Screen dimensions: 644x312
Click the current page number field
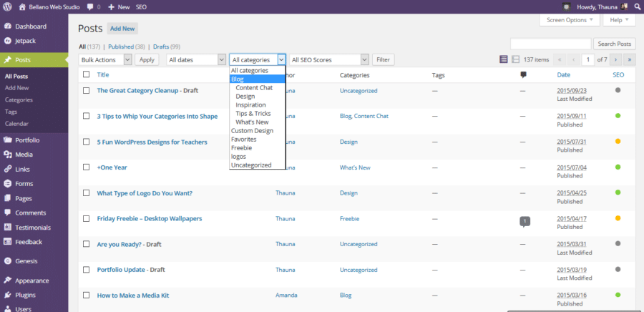coord(587,59)
